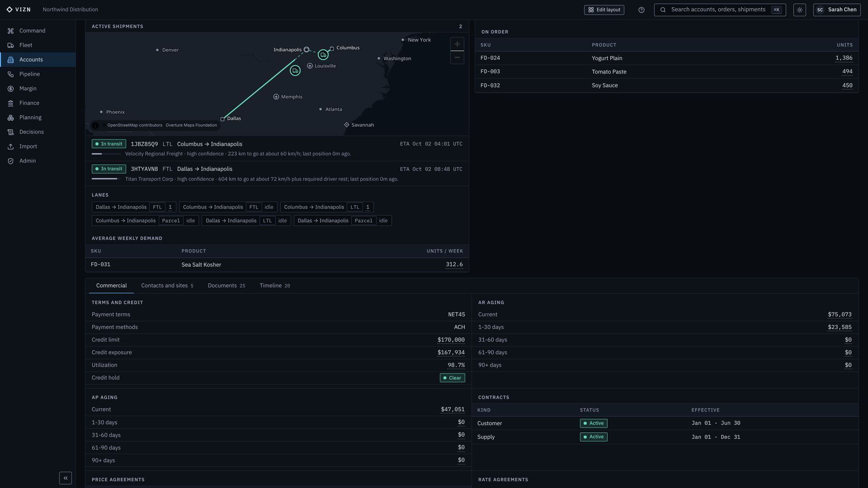Screen dimensions: 868x488
Task: Switch to the Commercial tab
Action: click(111, 286)
